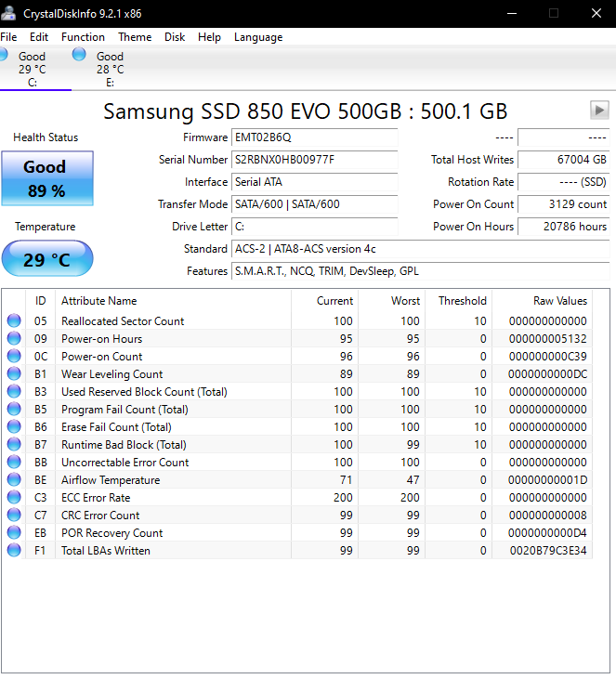Click status orb for Airflow Temperature

click(x=14, y=479)
